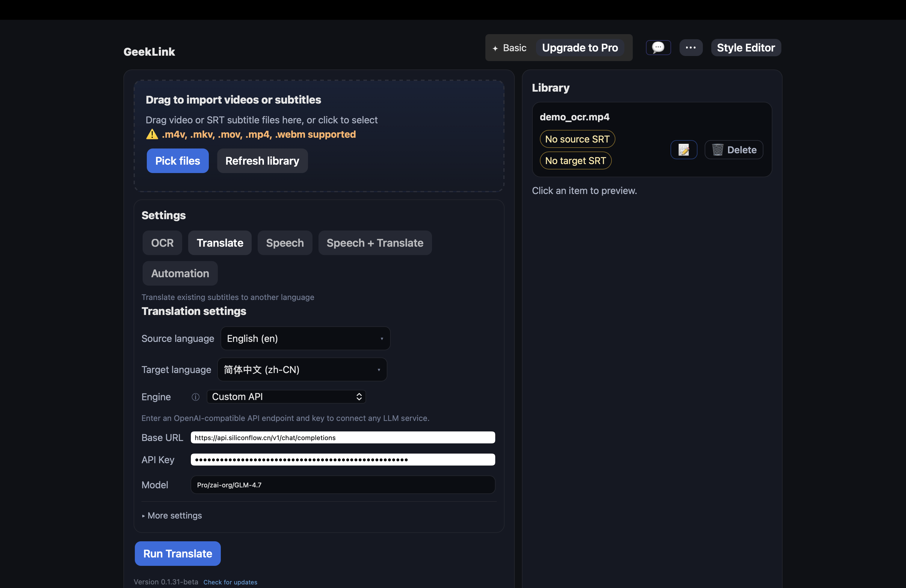The image size is (906, 588).
Task: Open the Source language dropdown
Action: click(x=305, y=338)
